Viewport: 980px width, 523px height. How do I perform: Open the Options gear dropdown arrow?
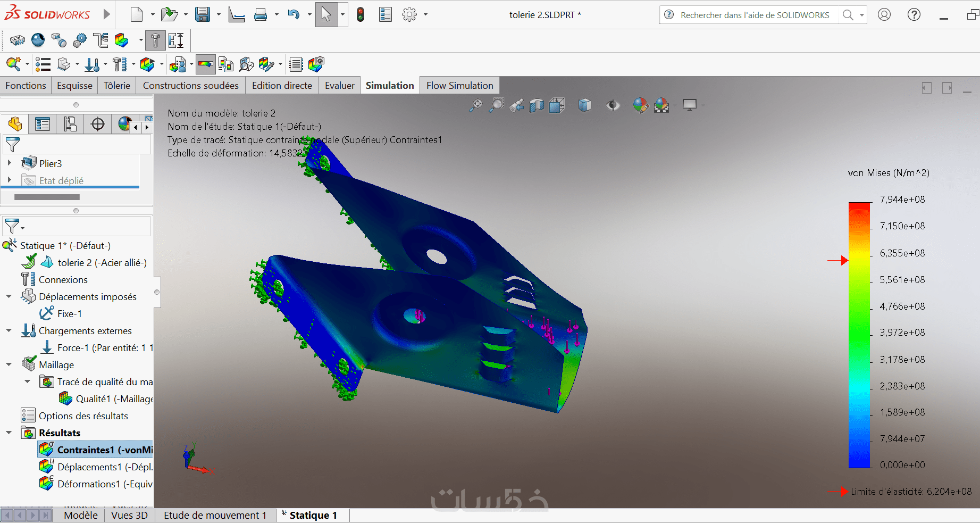pyautogui.click(x=425, y=15)
